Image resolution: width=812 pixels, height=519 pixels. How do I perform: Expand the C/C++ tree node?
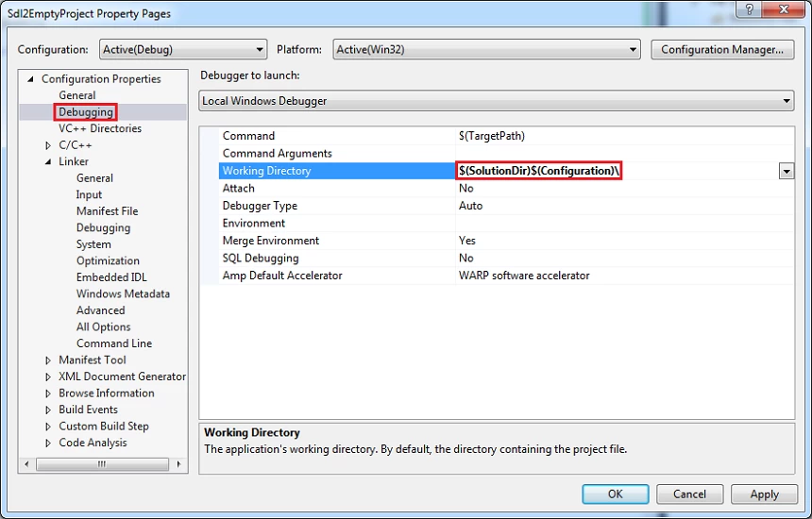click(x=48, y=145)
